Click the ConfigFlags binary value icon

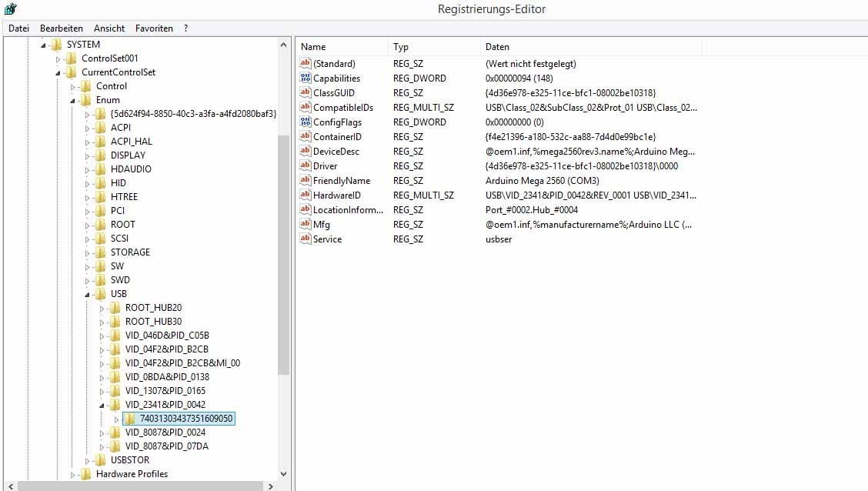[x=305, y=122]
